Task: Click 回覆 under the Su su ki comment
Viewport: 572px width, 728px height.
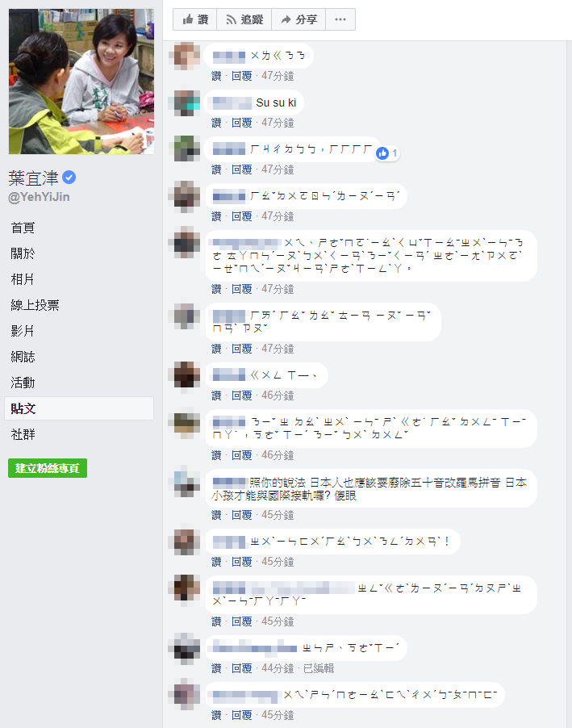Action: pyautogui.click(x=241, y=123)
